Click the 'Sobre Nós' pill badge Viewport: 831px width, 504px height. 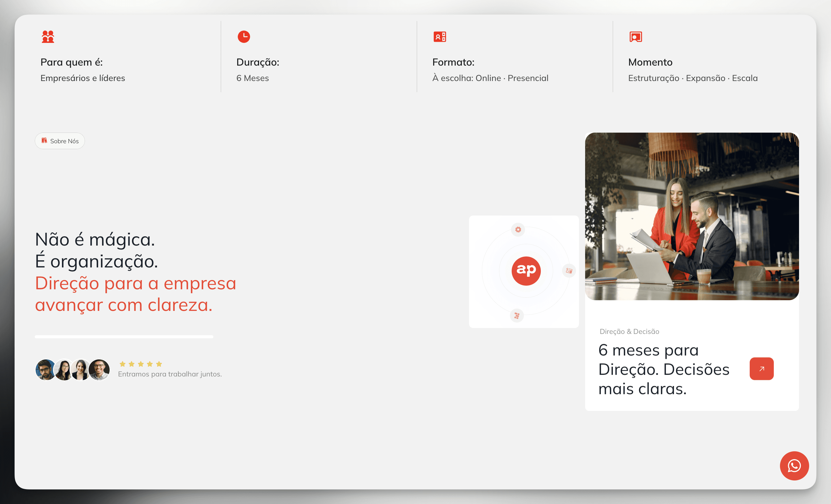point(60,141)
